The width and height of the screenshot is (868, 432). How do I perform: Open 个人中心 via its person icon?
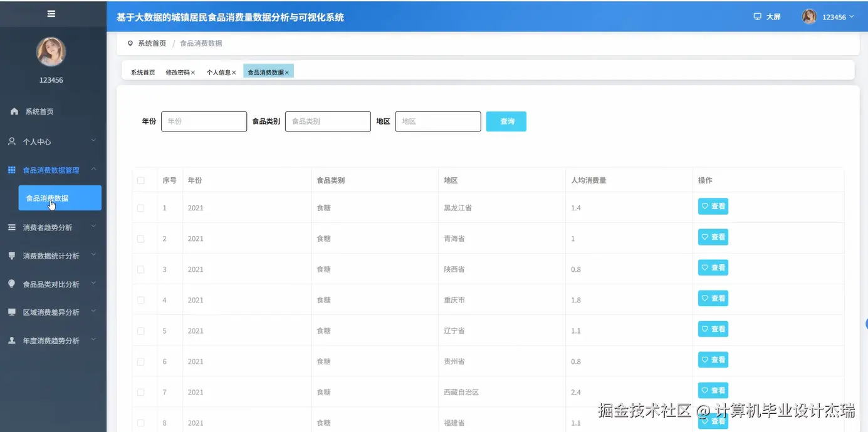(x=13, y=141)
